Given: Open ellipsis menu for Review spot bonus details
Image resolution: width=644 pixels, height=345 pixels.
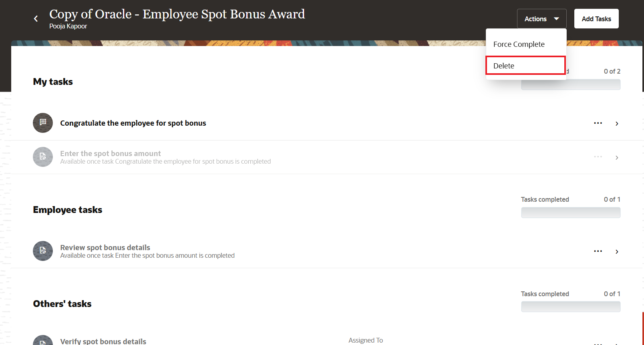Looking at the screenshot, I should (598, 251).
